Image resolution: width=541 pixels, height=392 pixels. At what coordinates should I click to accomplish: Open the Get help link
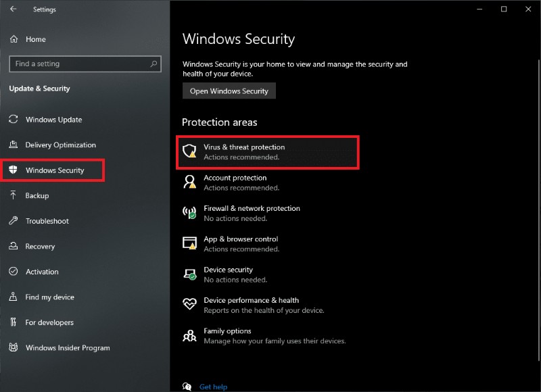coord(213,387)
